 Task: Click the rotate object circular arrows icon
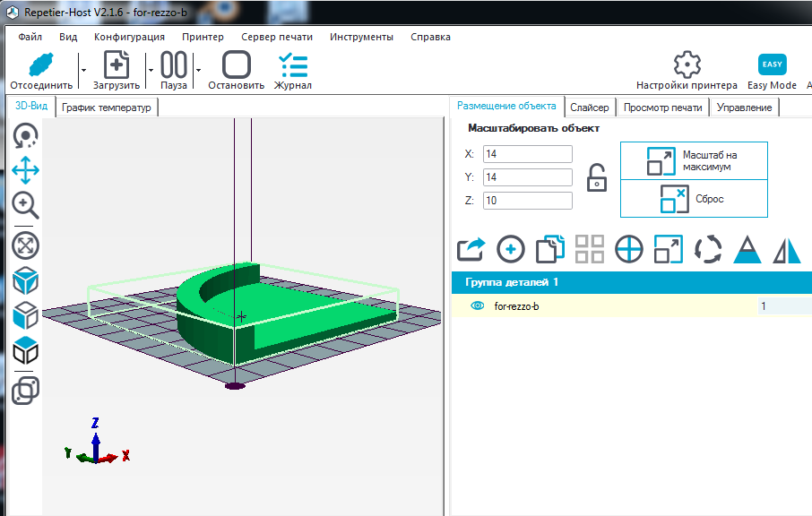point(708,249)
